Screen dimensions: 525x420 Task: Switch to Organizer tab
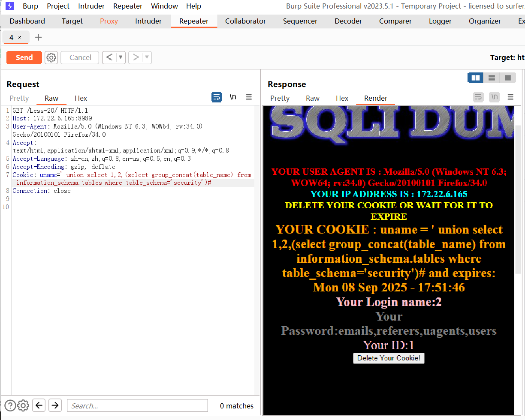coord(485,21)
